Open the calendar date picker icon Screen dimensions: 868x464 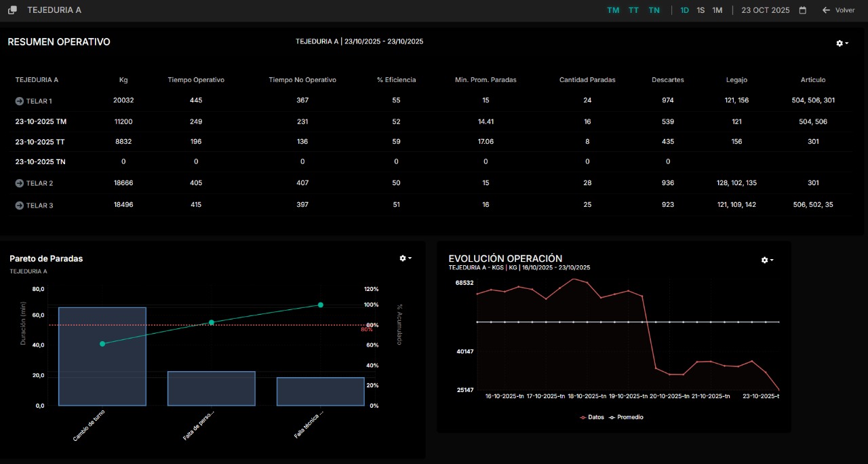tap(804, 9)
